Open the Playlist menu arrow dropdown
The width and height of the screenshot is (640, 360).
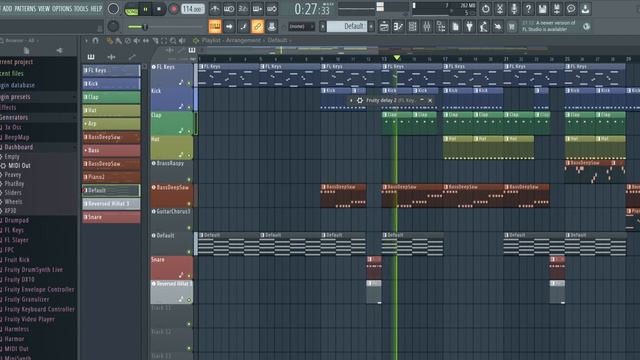coord(87,40)
